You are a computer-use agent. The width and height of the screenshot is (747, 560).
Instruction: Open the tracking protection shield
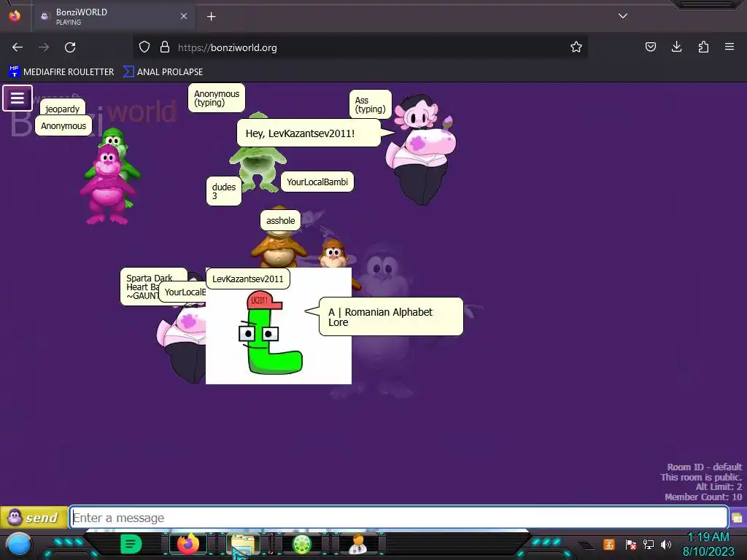click(144, 47)
